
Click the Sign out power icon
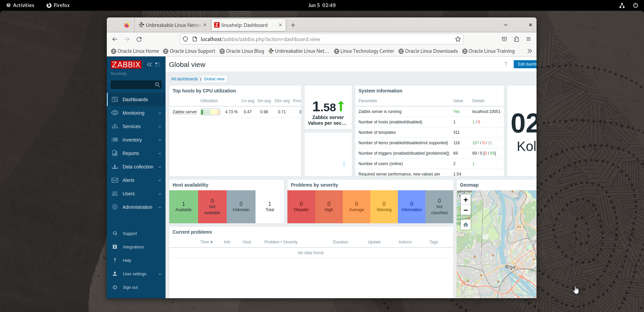[x=115, y=287]
